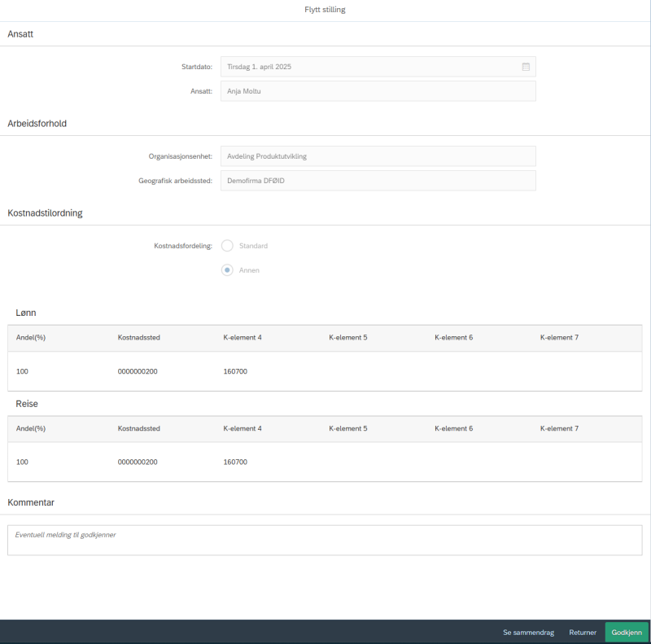Select the Standard cost distribution radio
Image resolution: width=651 pixels, height=644 pixels.
pos(227,246)
